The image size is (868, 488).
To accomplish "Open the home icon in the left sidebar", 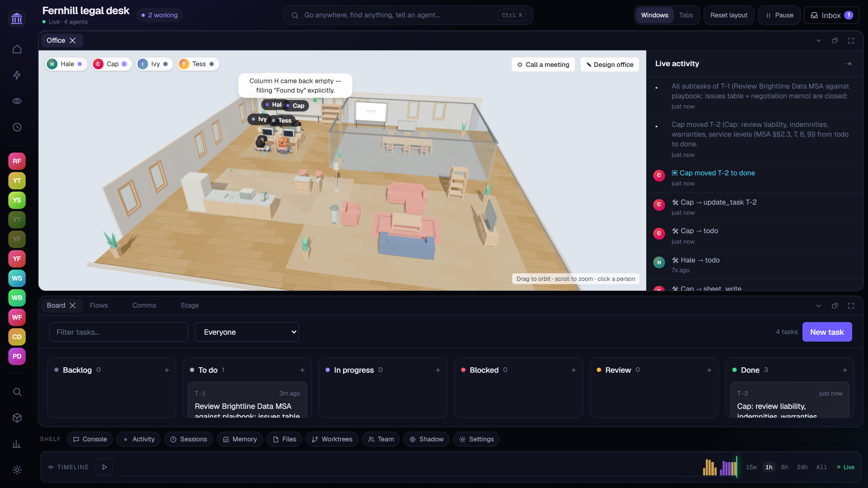I will pyautogui.click(x=17, y=49).
